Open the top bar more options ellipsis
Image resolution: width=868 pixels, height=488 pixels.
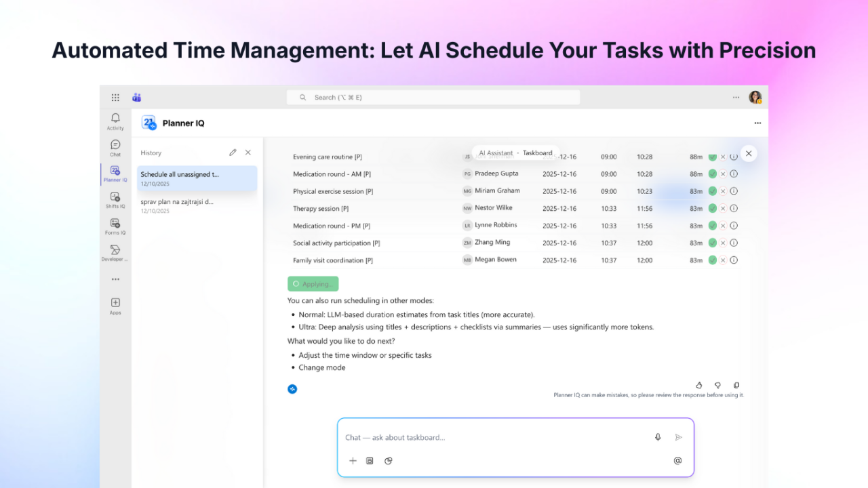coord(736,98)
